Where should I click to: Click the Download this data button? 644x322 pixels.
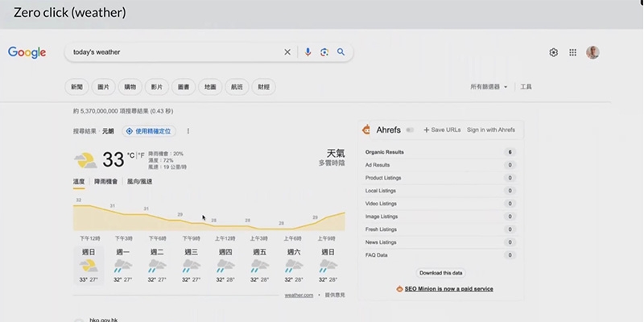coord(441,273)
